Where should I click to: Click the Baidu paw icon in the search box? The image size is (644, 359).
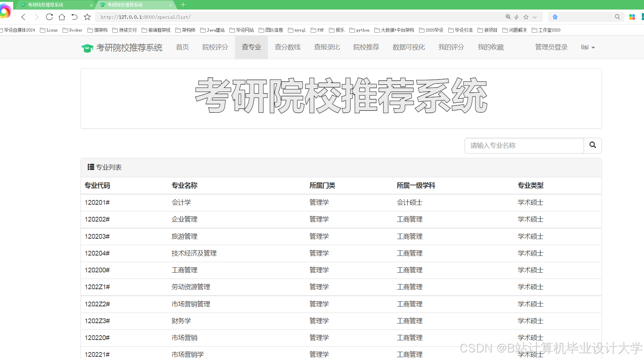[x=555, y=17]
